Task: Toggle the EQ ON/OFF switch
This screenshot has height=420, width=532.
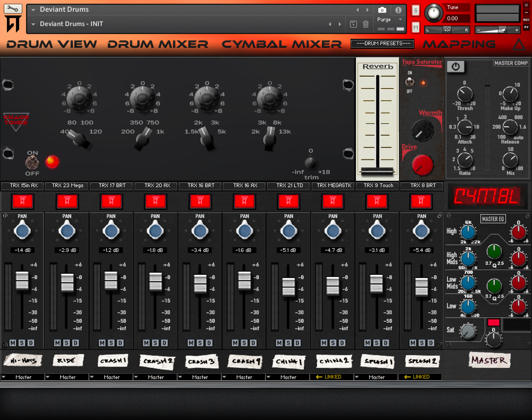Action: (x=32, y=163)
